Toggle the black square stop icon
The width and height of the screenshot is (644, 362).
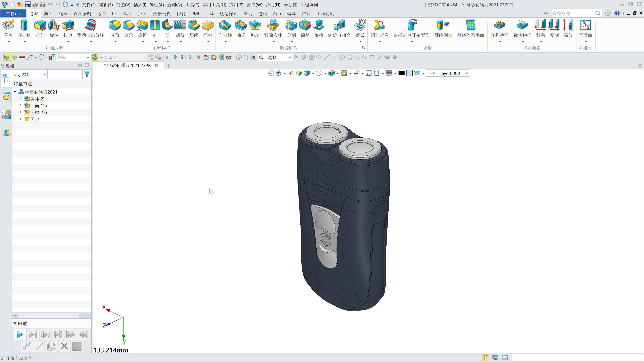(x=254, y=57)
